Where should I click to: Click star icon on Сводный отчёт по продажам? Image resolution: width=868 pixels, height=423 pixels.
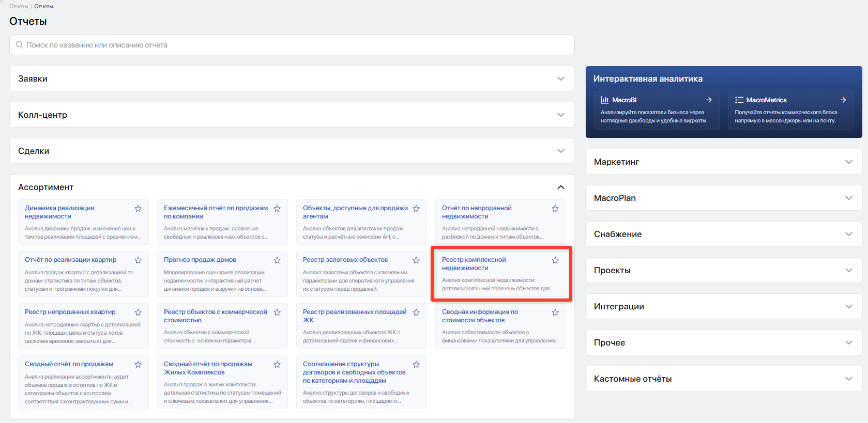(138, 365)
